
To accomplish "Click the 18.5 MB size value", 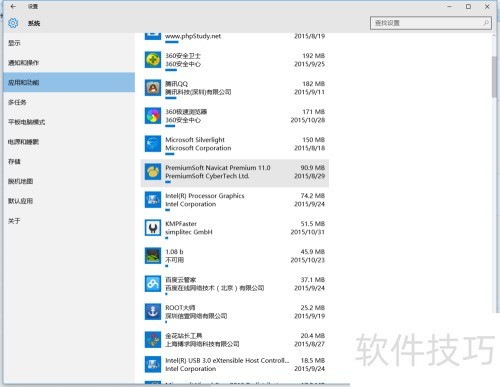I will pyautogui.click(x=312, y=360).
